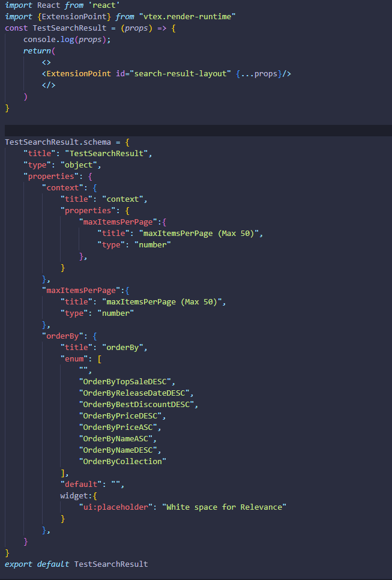Click the "object" type value

pos(79,165)
